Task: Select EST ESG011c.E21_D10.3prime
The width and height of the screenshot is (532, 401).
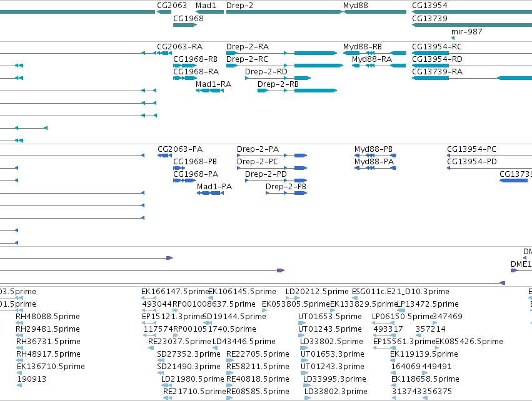Action: click(400, 292)
